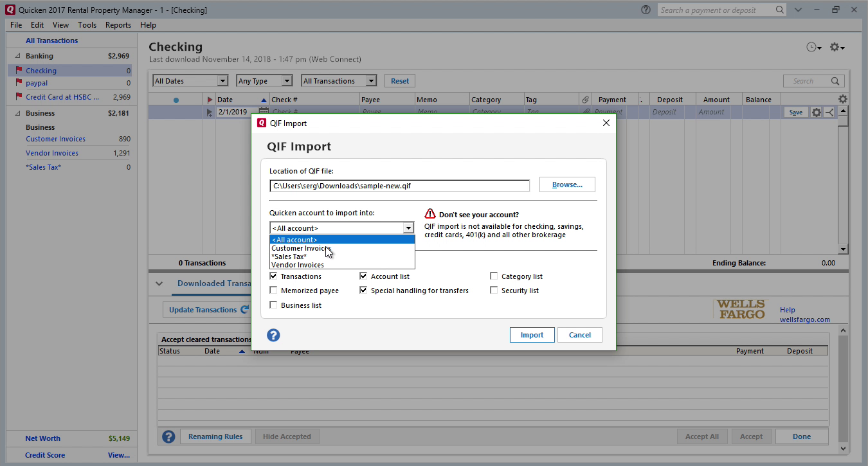The image size is (868, 466).
Task: Click the warning icon beside Don't see your account
Action: pos(429,214)
